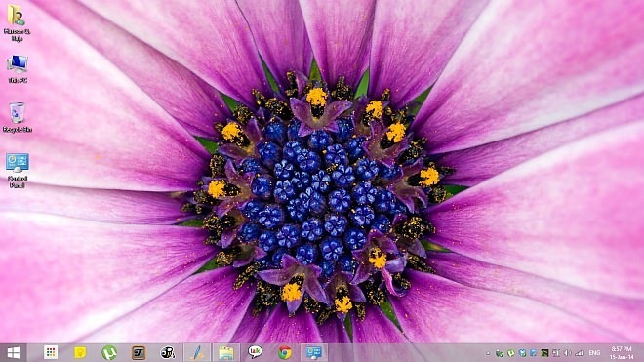This screenshot has height=362, width=644.
Task: Show hidden system tray icons
Action: 488,353
